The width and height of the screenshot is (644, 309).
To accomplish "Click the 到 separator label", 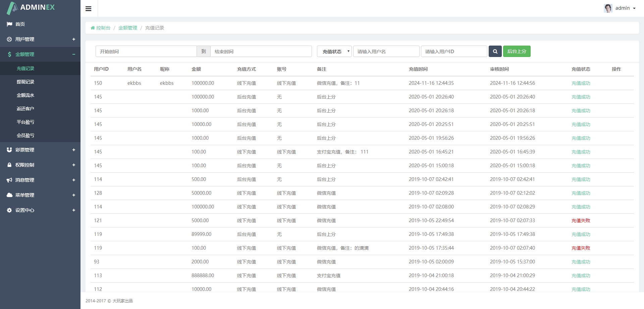I will 204,51.
